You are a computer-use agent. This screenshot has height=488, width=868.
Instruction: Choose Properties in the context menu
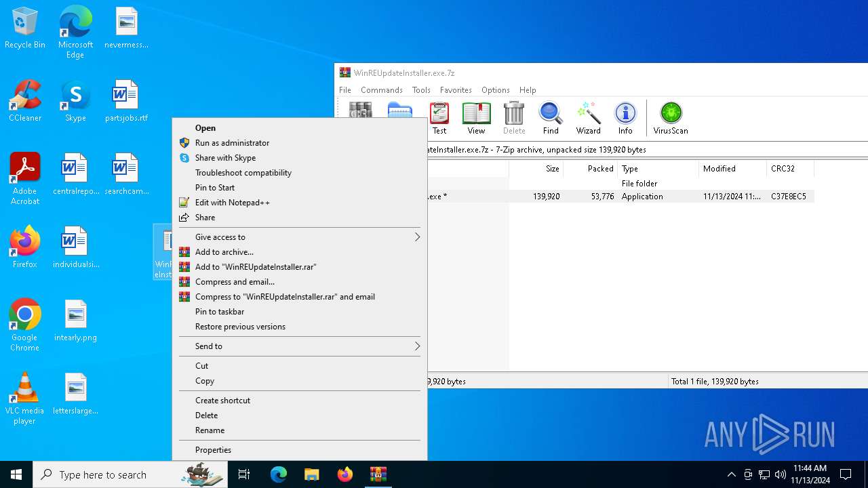pyautogui.click(x=300, y=450)
